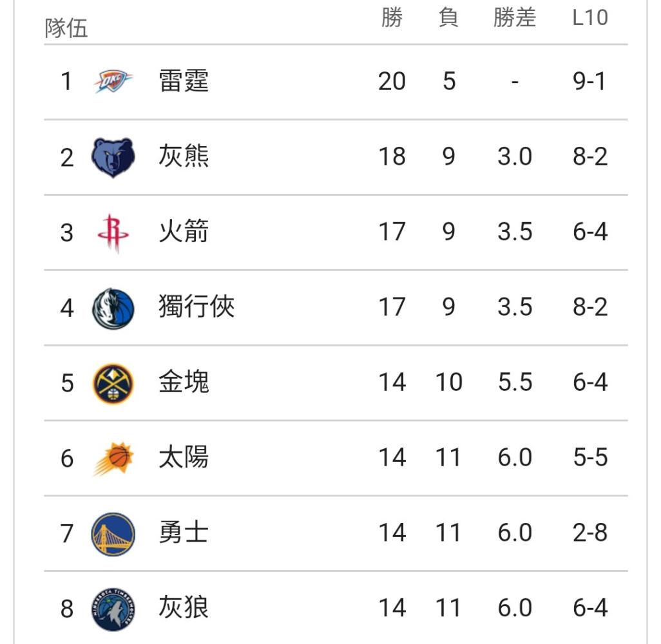Click the 勝 wins column header
This screenshot has height=644, width=661.
pyautogui.click(x=392, y=17)
